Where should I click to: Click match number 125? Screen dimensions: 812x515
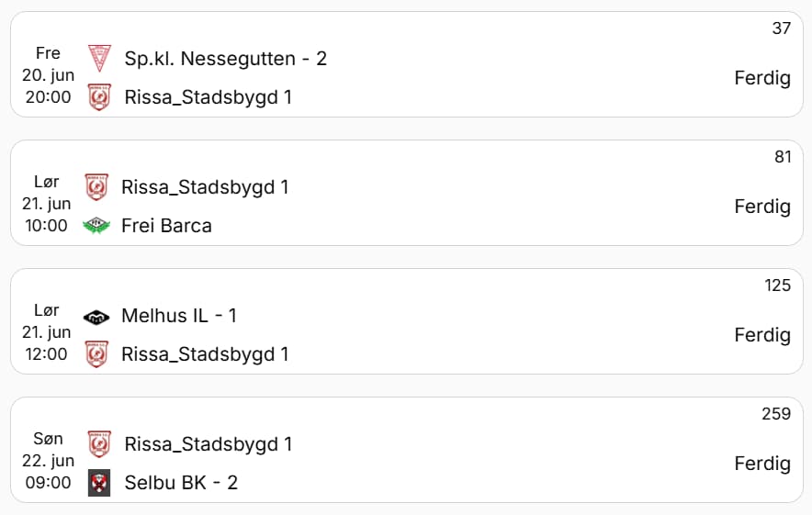(777, 285)
